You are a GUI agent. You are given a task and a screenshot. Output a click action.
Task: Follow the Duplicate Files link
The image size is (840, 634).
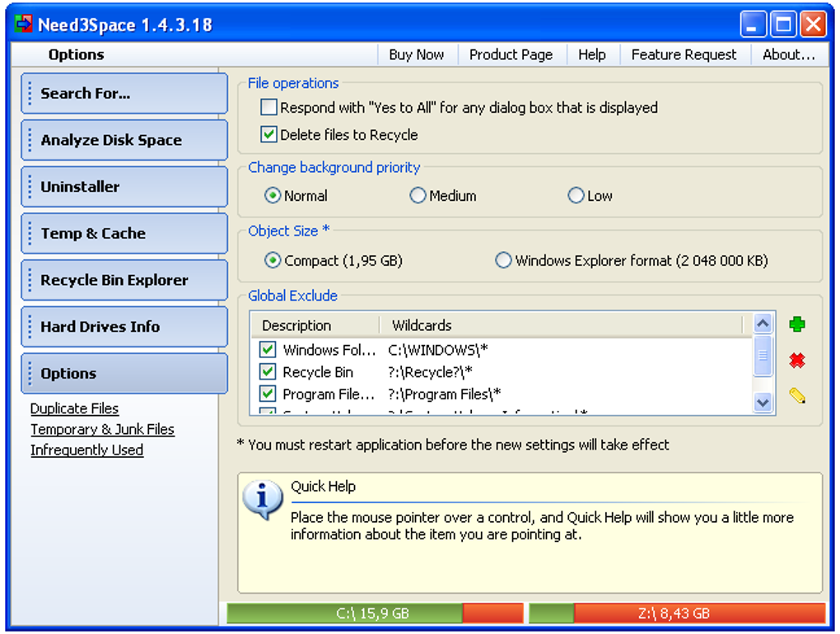(x=74, y=408)
